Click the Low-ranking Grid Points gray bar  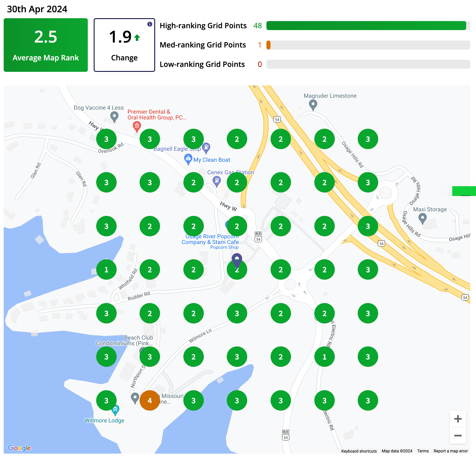coord(368,64)
